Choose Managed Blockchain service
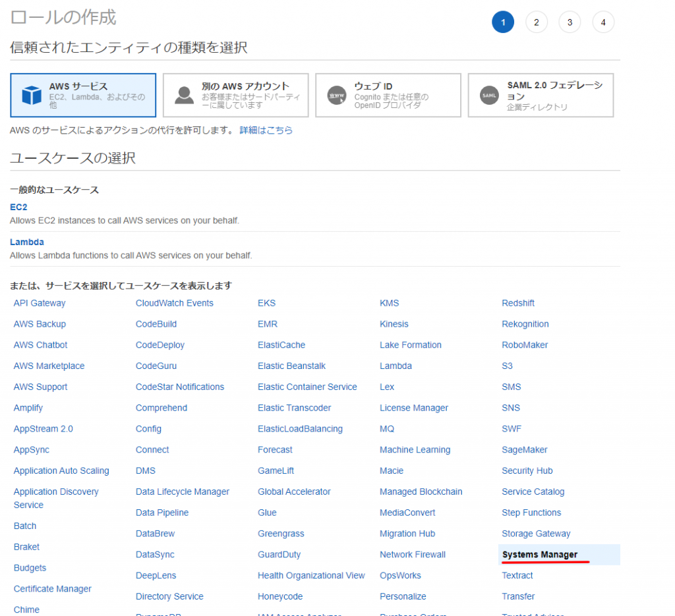This screenshot has width=675, height=616. click(421, 491)
